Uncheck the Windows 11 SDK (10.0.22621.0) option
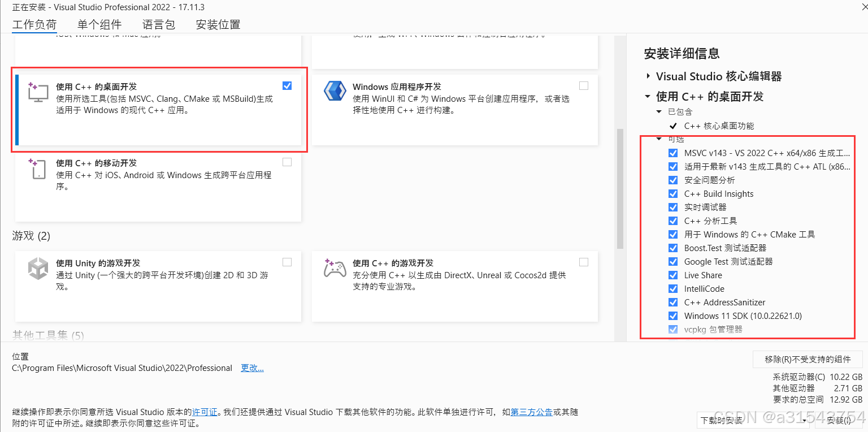 pos(673,316)
